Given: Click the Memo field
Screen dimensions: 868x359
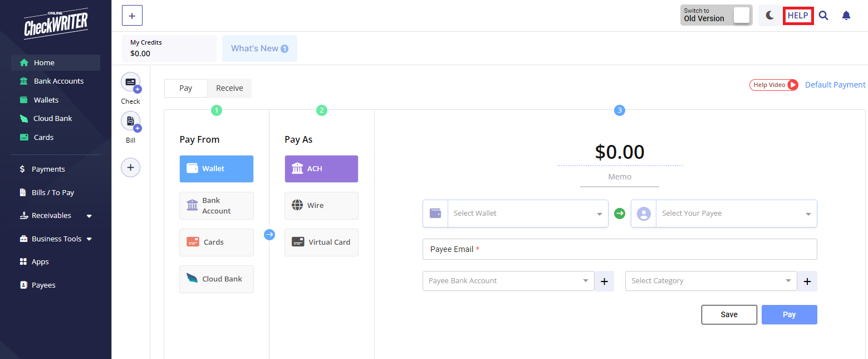Looking at the screenshot, I should tap(620, 177).
